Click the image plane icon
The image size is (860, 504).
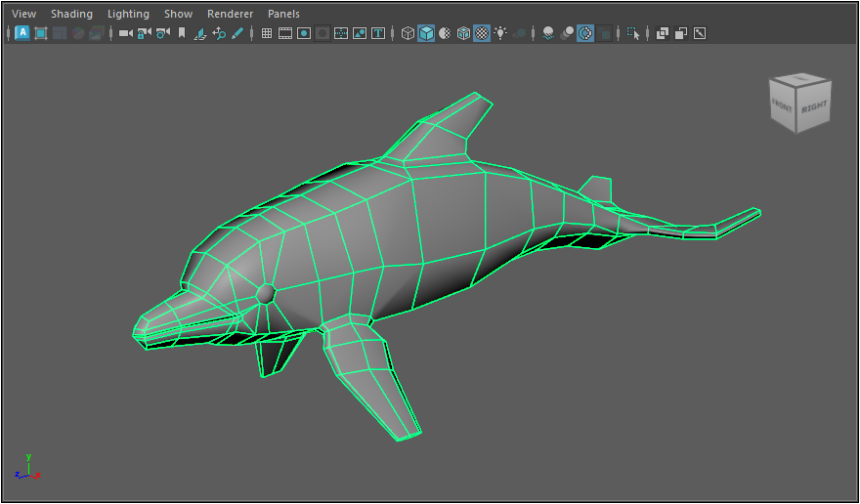(x=200, y=33)
